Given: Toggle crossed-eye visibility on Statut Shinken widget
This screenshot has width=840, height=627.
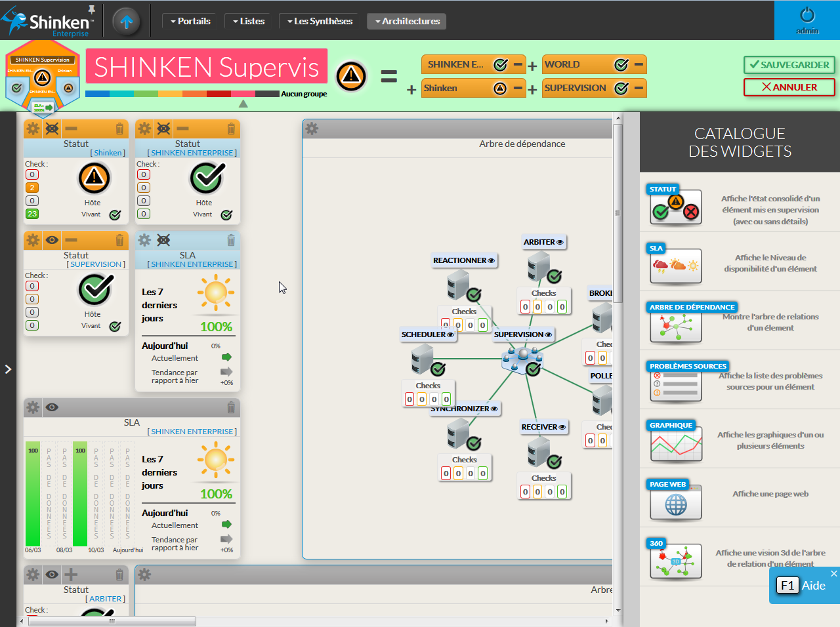Looking at the screenshot, I should pyautogui.click(x=52, y=129).
